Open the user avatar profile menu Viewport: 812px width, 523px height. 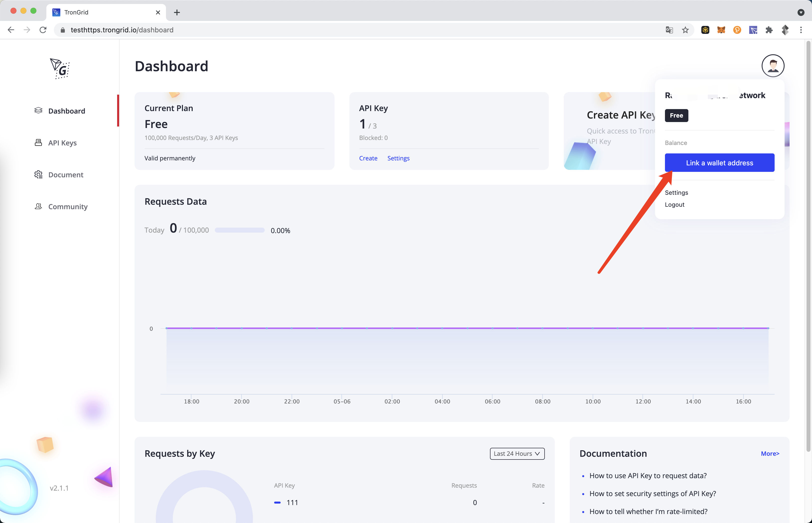[x=773, y=66]
